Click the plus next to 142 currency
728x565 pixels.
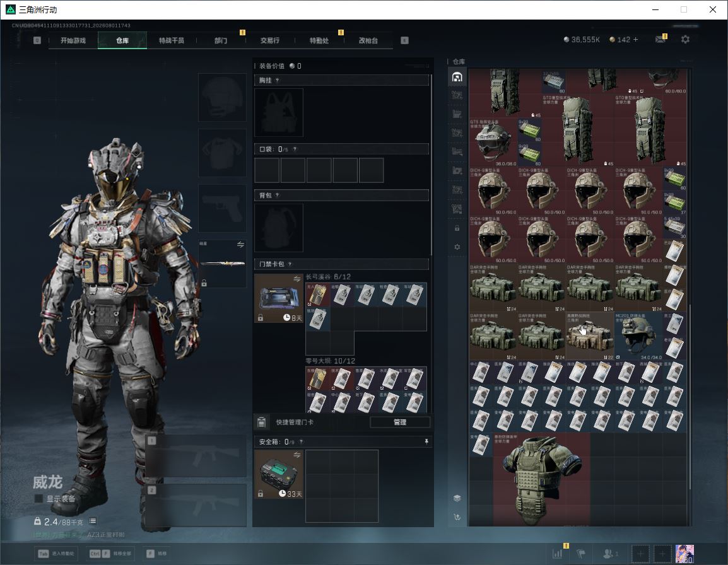pos(636,40)
